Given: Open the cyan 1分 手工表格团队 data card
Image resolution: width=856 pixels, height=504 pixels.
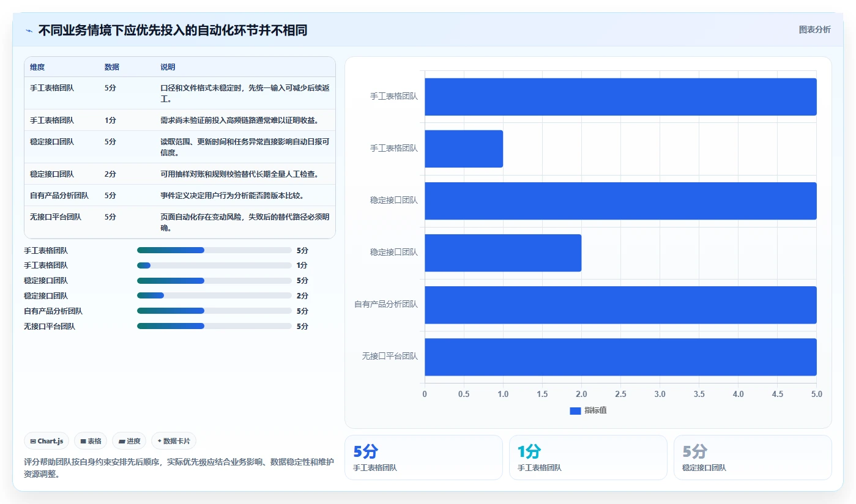Looking at the screenshot, I should [588, 458].
